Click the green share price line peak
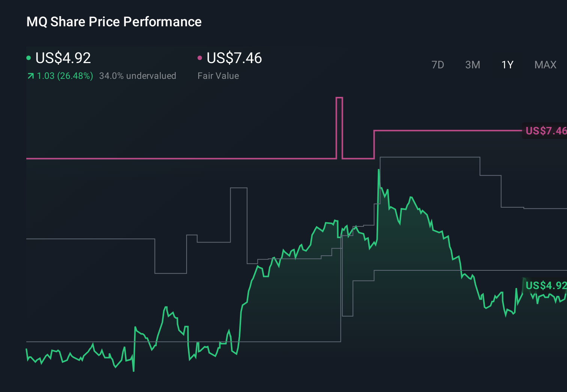The image size is (567, 392). [x=379, y=170]
